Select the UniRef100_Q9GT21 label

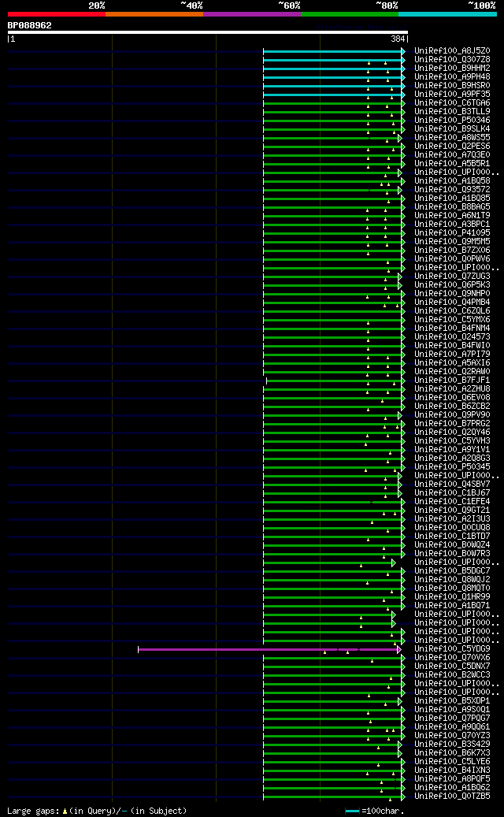click(452, 510)
